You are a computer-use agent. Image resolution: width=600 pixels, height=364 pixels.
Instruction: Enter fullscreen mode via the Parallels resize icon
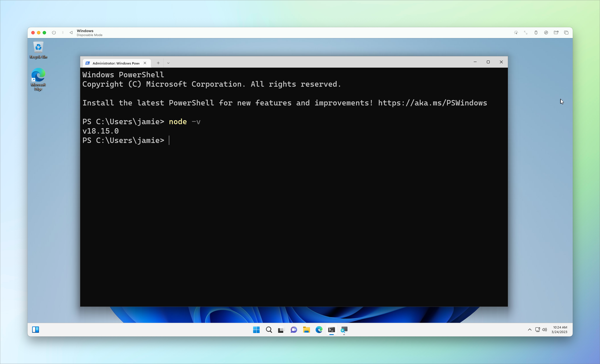(x=525, y=32)
